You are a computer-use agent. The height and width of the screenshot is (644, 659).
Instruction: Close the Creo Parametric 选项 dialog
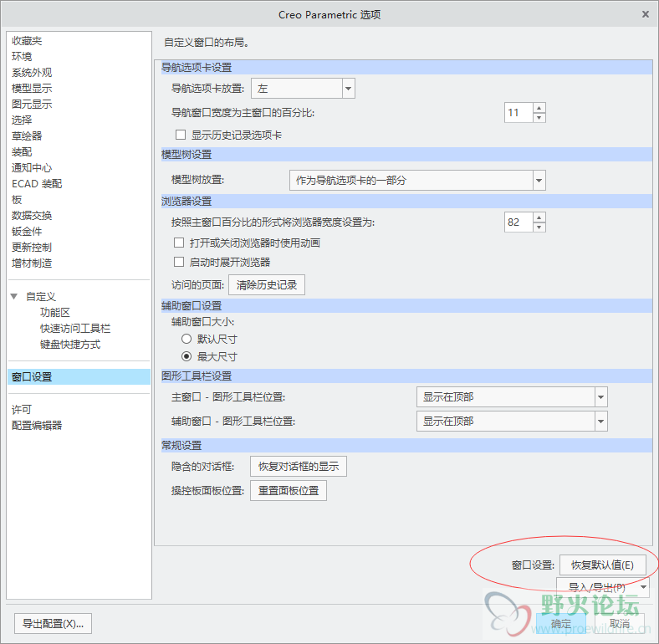[646, 14]
